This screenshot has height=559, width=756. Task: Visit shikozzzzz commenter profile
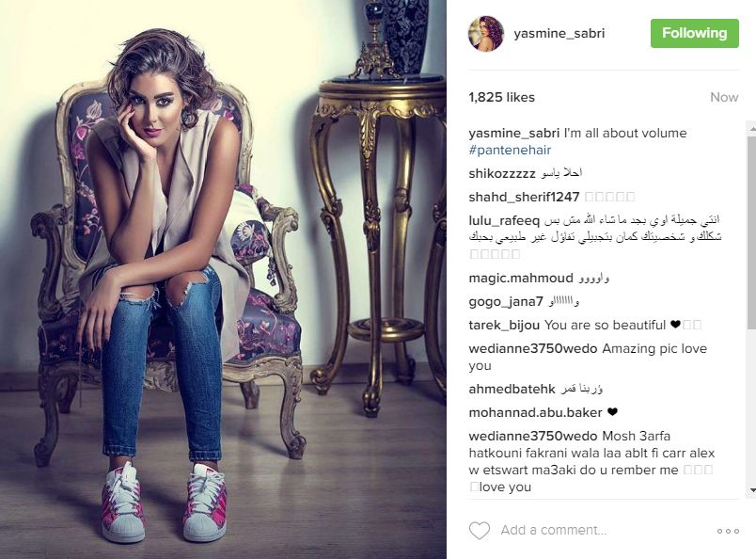pyautogui.click(x=502, y=173)
